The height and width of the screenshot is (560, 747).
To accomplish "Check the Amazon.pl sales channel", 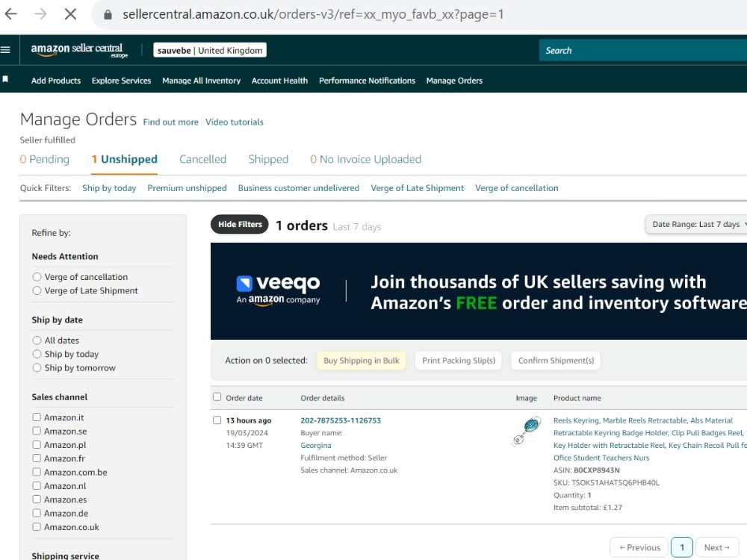I will (37, 445).
